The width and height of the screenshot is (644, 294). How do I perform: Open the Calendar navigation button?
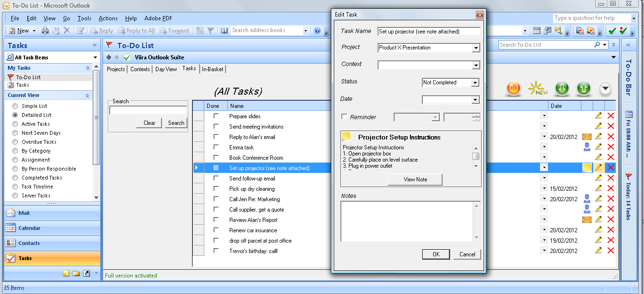(x=52, y=228)
